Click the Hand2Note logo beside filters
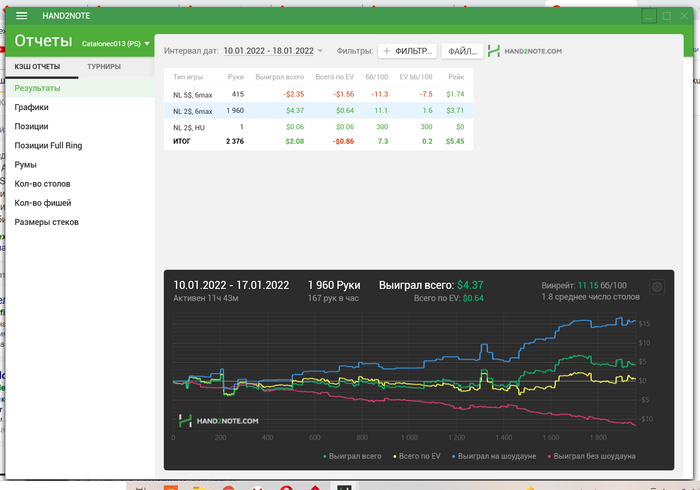The image size is (700, 490). click(x=525, y=51)
